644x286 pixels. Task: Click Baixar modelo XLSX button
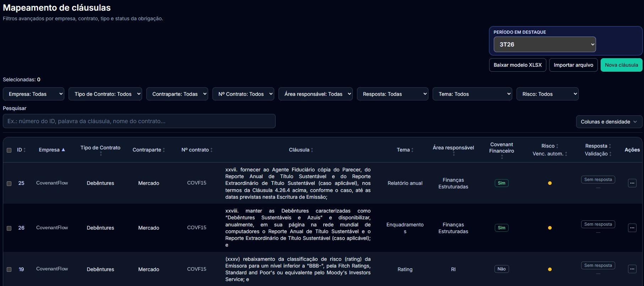pos(518,65)
